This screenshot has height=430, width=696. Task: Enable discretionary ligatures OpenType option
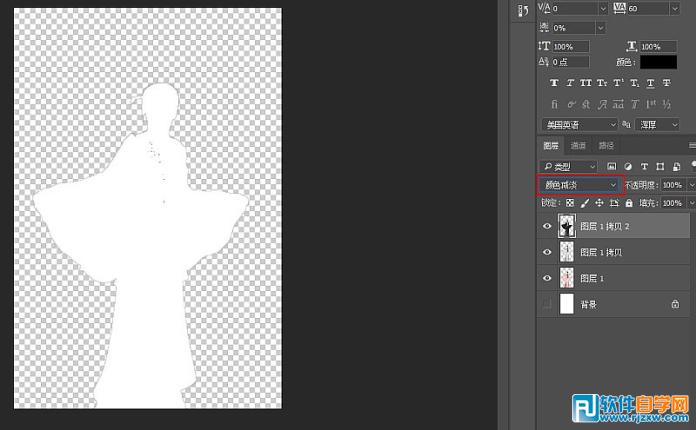586,104
